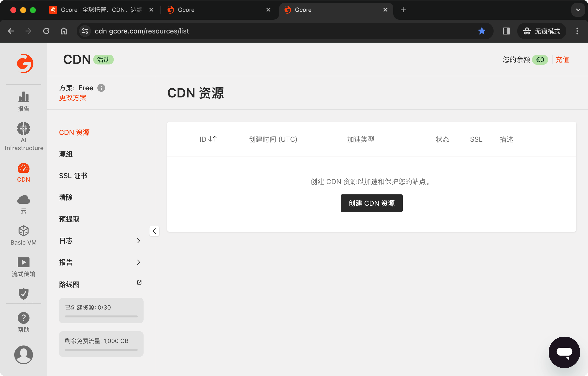Go back to previous page
The height and width of the screenshot is (376, 588).
[x=11, y=31]
